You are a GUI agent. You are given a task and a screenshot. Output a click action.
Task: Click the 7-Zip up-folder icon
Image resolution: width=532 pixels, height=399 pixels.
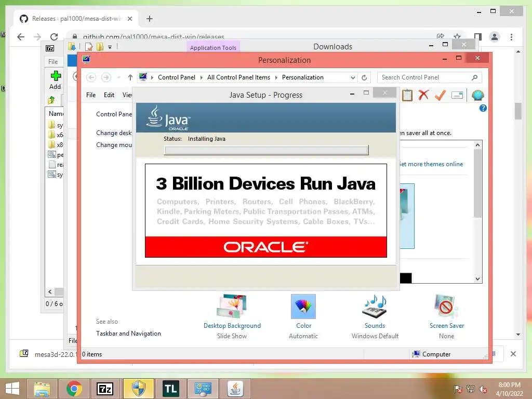click(51, 100)
